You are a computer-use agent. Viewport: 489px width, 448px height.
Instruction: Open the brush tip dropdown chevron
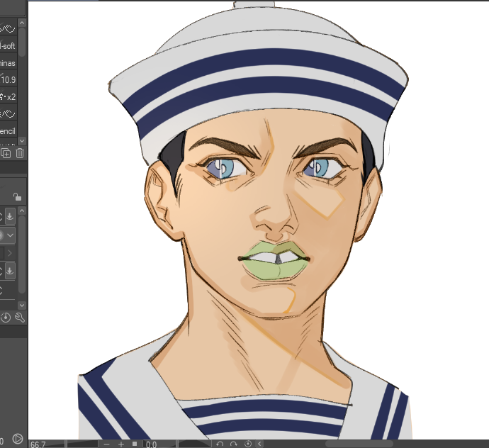point(10,235)
